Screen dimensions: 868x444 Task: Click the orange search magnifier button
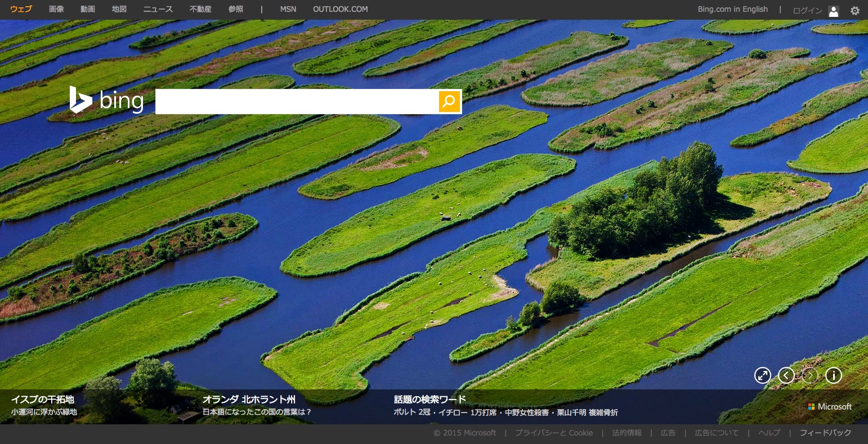coord(449,101)
